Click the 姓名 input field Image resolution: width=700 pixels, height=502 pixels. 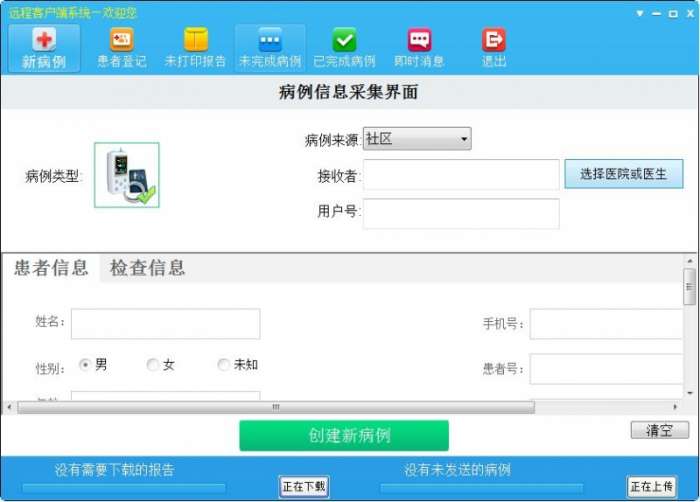pos(166,324)
